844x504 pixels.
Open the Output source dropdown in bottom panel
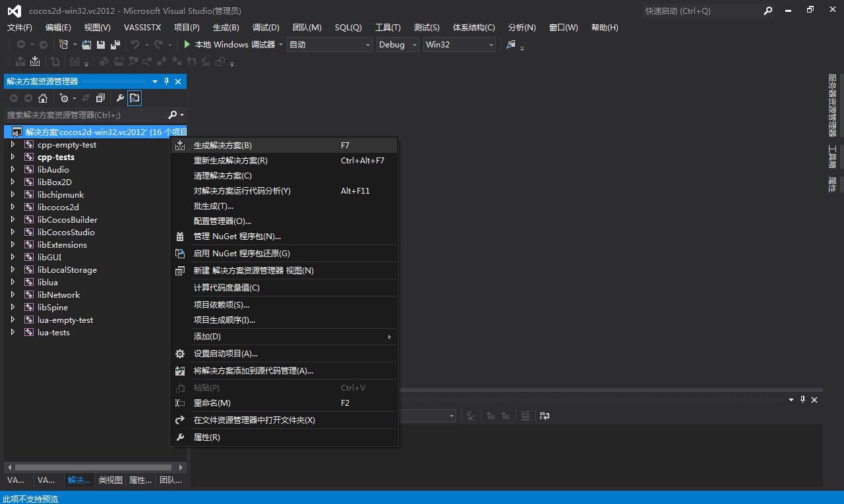(x=452, y=416)
